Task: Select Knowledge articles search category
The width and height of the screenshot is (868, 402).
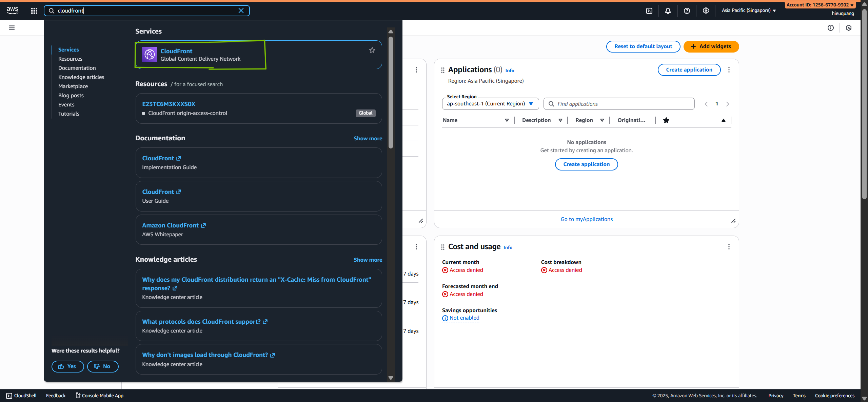Action: point(81,77)
